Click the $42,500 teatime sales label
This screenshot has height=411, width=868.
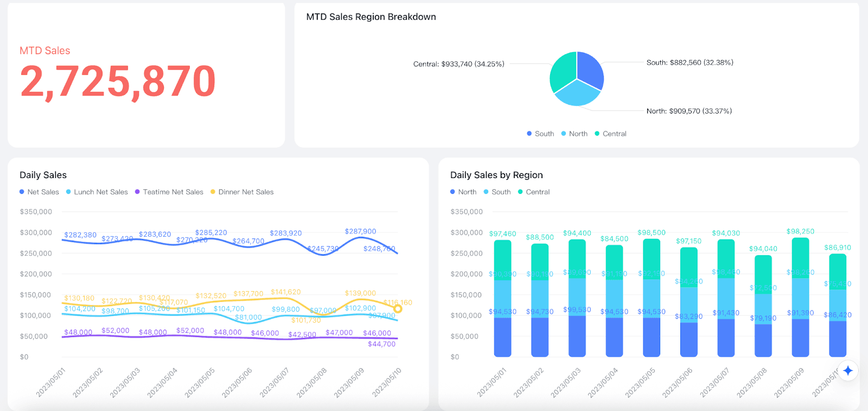[x=302, y=335]
